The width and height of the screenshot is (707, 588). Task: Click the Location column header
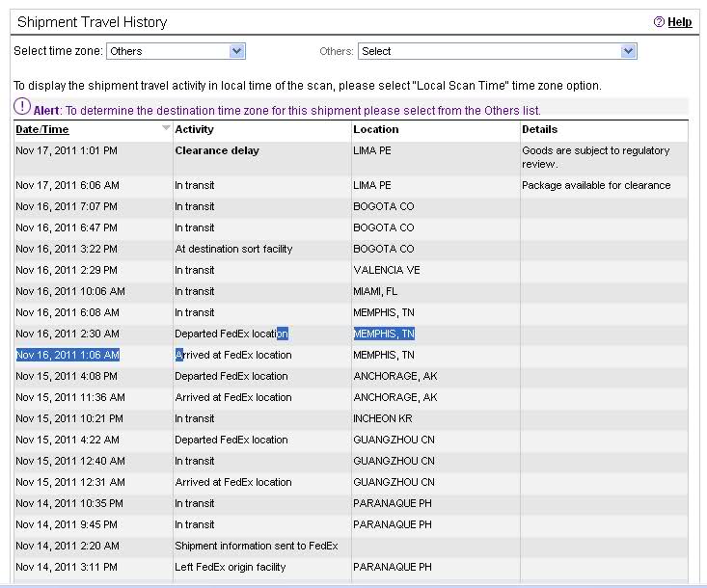tap(376, 129)
